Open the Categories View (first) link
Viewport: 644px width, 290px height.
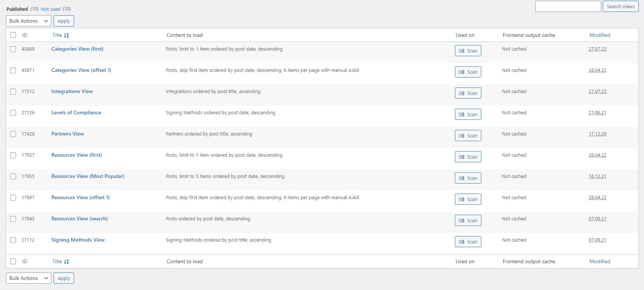click(x=77, y=49)
